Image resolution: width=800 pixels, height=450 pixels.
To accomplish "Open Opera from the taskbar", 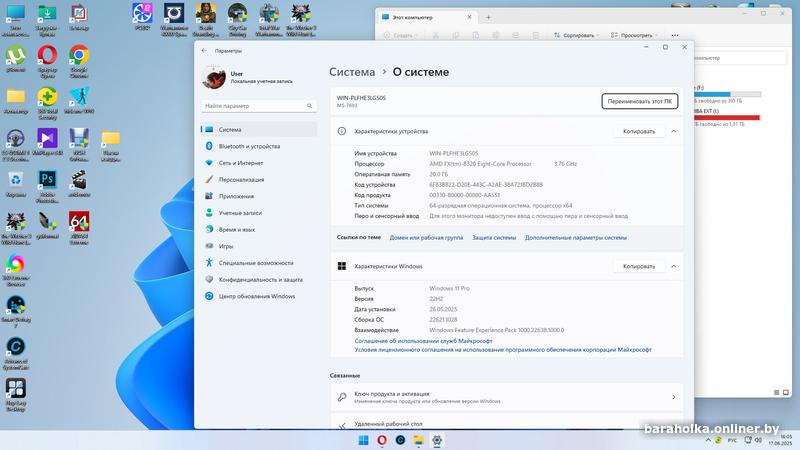I will click(382, 440).
